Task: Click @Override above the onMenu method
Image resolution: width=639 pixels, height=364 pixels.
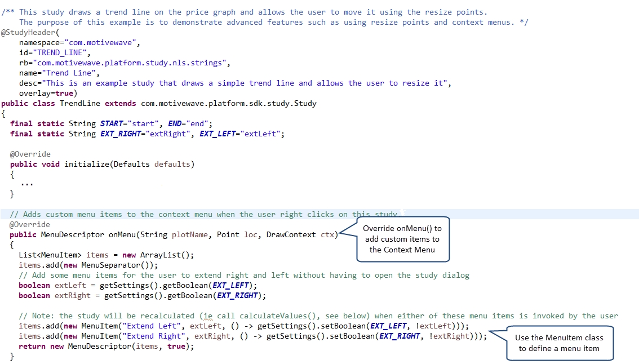Action: [x=30, y=225]
